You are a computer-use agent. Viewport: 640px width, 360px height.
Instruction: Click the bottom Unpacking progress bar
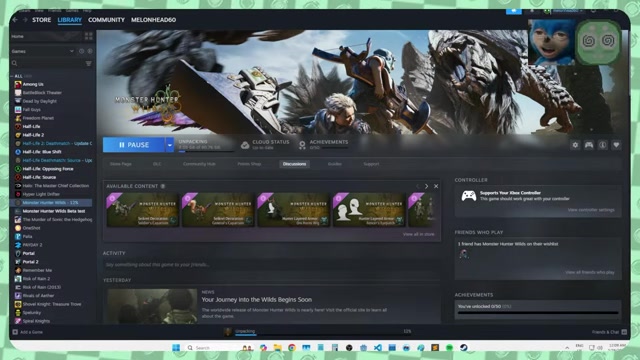click(x=322, y=334)
